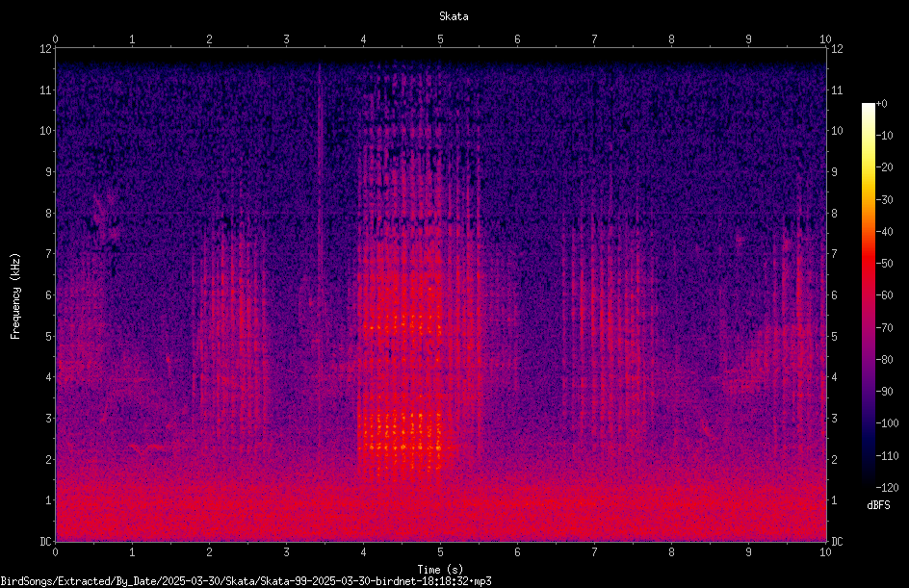Click the "Frequency (kHz)" axis label
This screenshot has height=588, width=909.
[x=15, y=296]
